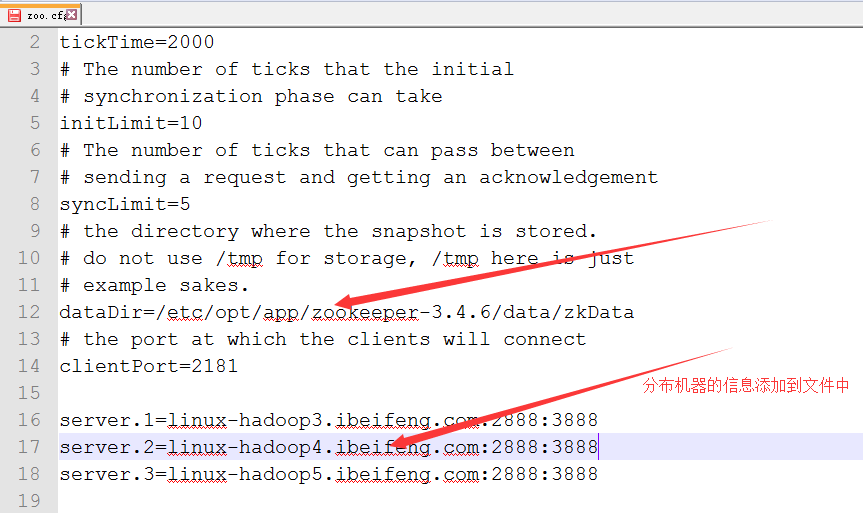Click the red unsaved-file icon on zoo.cfg tab
863x513 pixels.
tap(14, 15)
